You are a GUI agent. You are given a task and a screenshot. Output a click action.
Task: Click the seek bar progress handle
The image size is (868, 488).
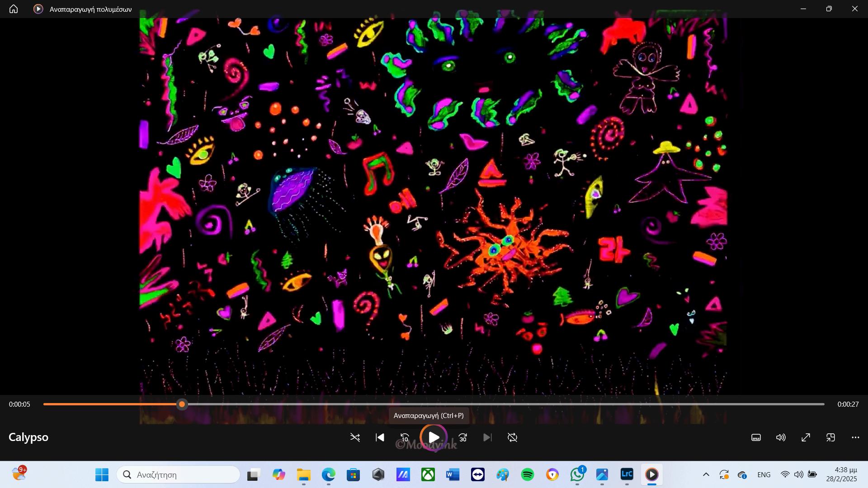click(x=182, y=404)
